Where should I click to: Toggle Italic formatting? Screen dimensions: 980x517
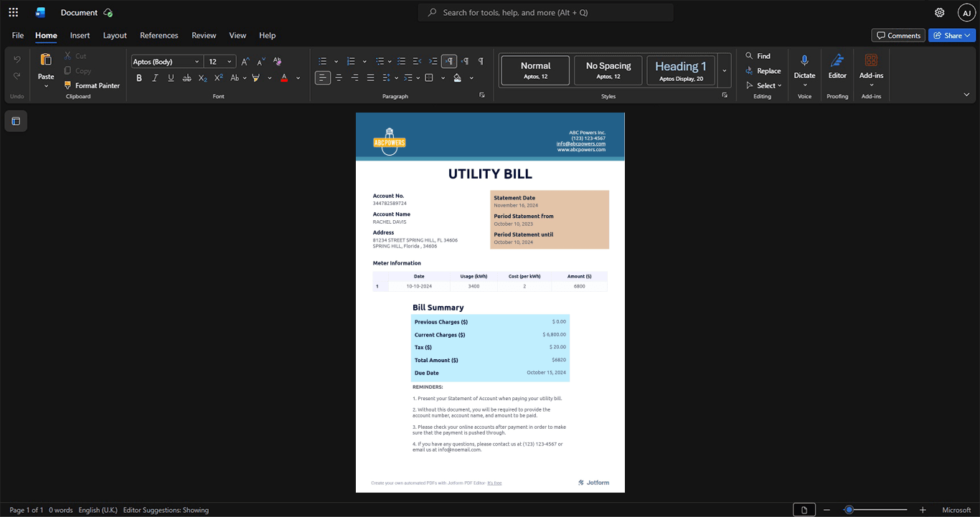pyautogui.click(x=155, y=77)
